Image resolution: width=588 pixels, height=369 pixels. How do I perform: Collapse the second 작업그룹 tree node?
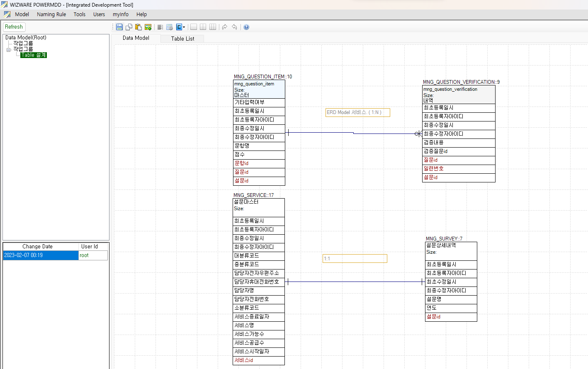(x=8, y=49)
